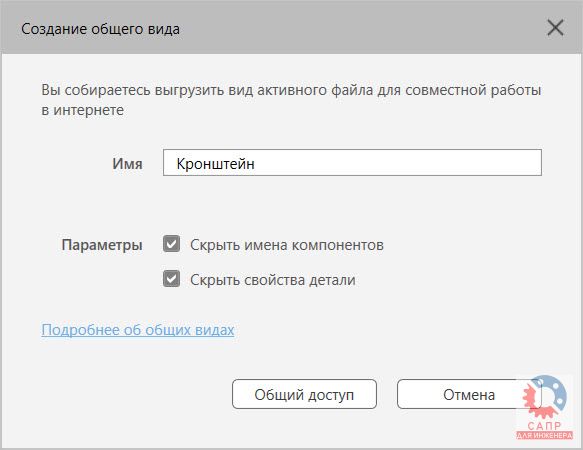Click the Имя field label
This screenshot has height=450, width=583.
[128, 164]
